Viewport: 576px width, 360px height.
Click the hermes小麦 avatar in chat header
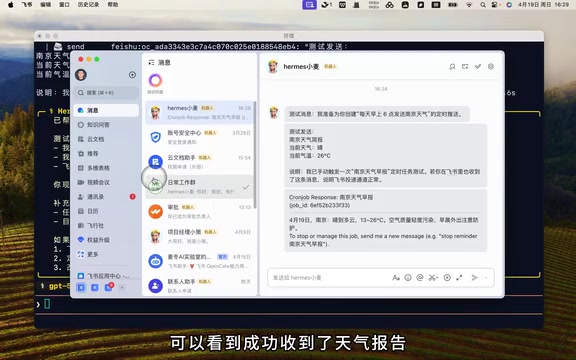pyautogui.click(x=273, y=66)
